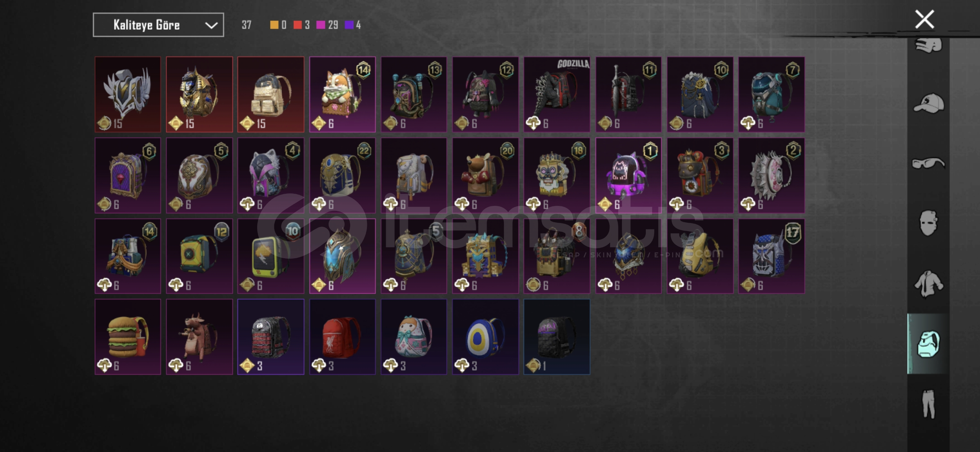This screenshot has height=452, width=980.
Task: Select the glasses category icon
Action: click(928, 163)
